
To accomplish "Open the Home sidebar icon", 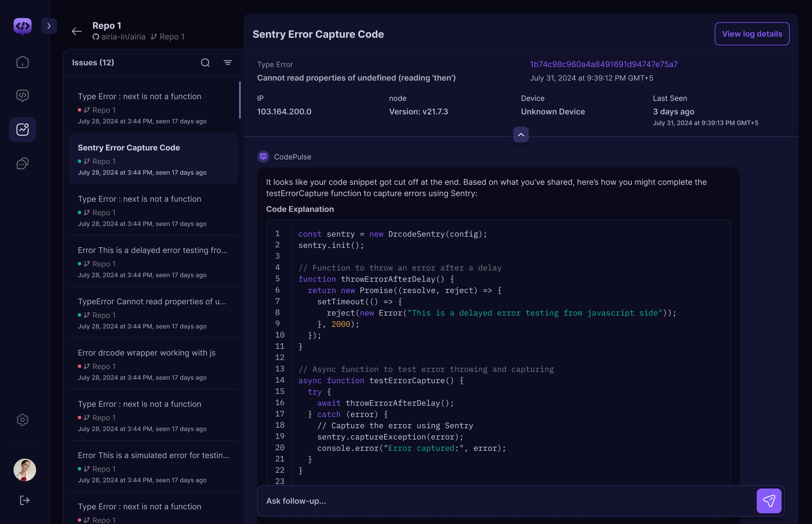I will pyautogui.click(x=23, y=62).
